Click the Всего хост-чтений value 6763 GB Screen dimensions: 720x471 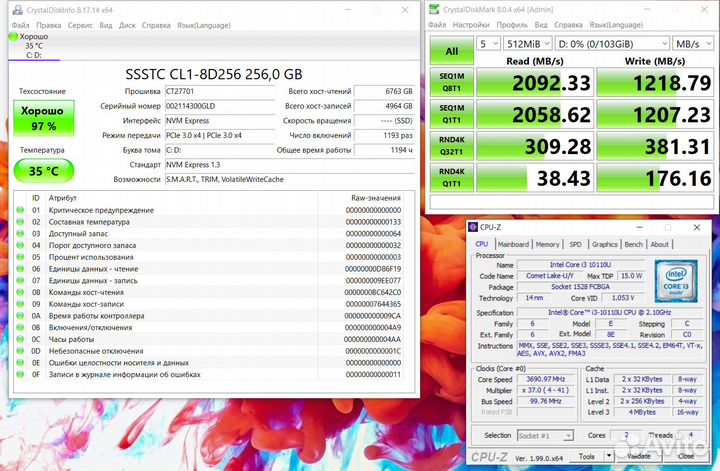[x=385, y=91]
